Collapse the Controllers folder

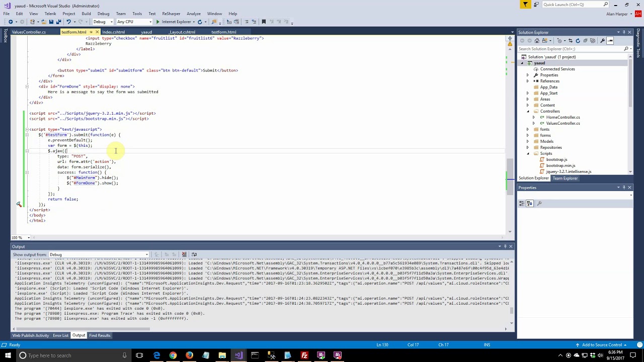pos(528,111)
